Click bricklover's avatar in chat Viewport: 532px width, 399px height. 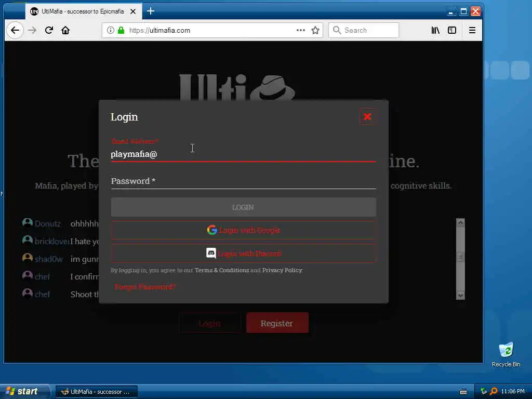coord(28,241)
